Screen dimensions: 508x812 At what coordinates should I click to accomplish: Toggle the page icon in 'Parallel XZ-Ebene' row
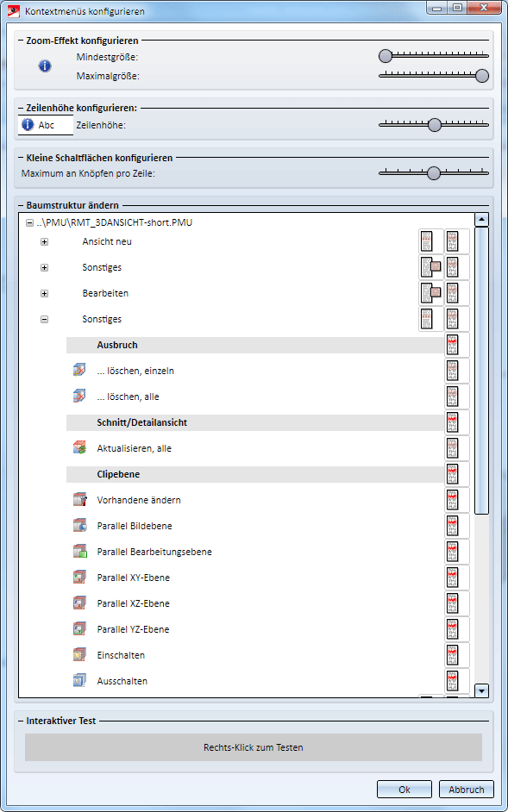tap(457, 603)
